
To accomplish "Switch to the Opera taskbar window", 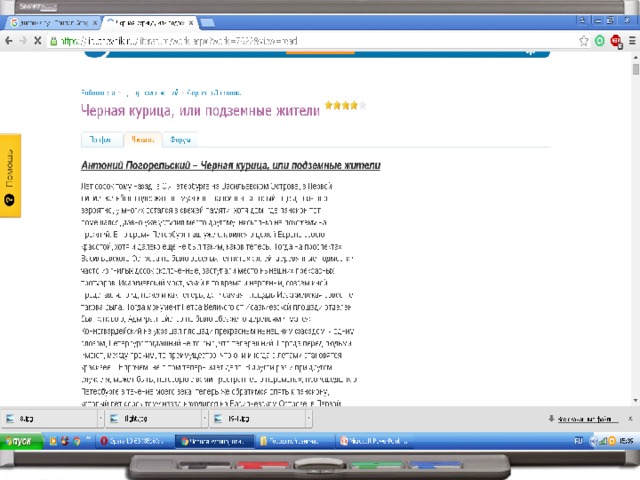I will [x=136, y=441].
